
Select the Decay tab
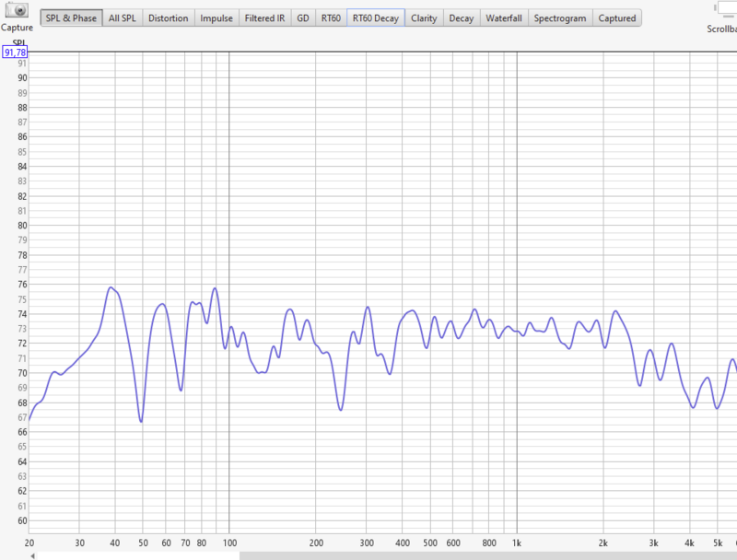(461, 18)
